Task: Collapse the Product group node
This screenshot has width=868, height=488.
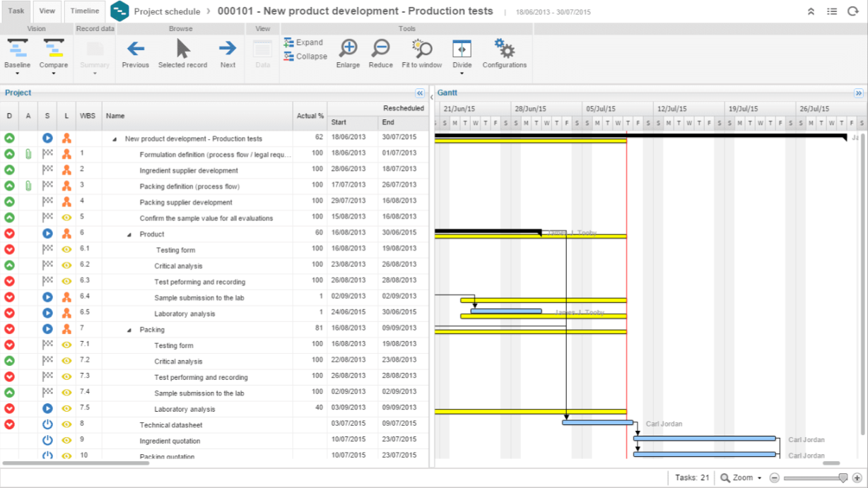Action: coord(129,234)
